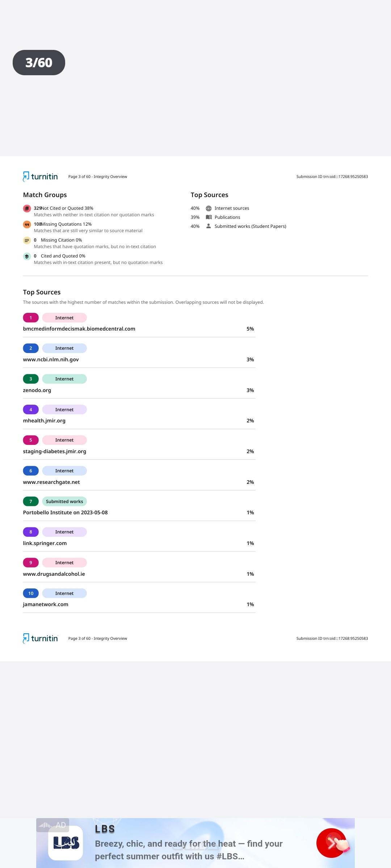Tap the 3/60 page counter badge
391x868 pixels.
[x=39, y=63]
